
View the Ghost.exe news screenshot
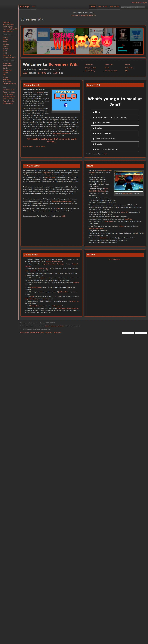click(129, 181)
